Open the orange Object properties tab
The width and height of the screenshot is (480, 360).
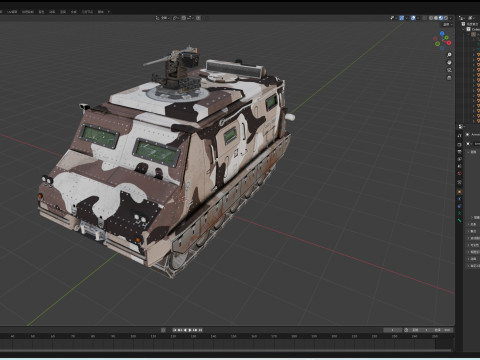pos(459,192)
